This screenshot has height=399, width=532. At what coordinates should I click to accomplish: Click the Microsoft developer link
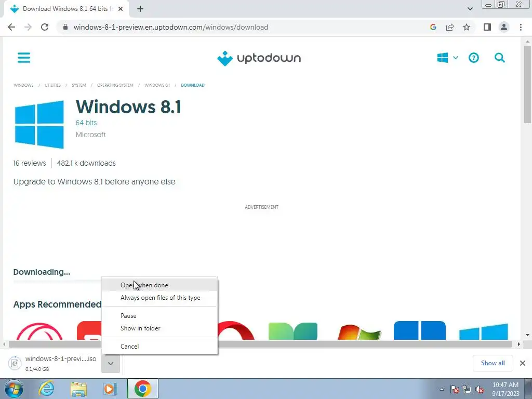90,135
